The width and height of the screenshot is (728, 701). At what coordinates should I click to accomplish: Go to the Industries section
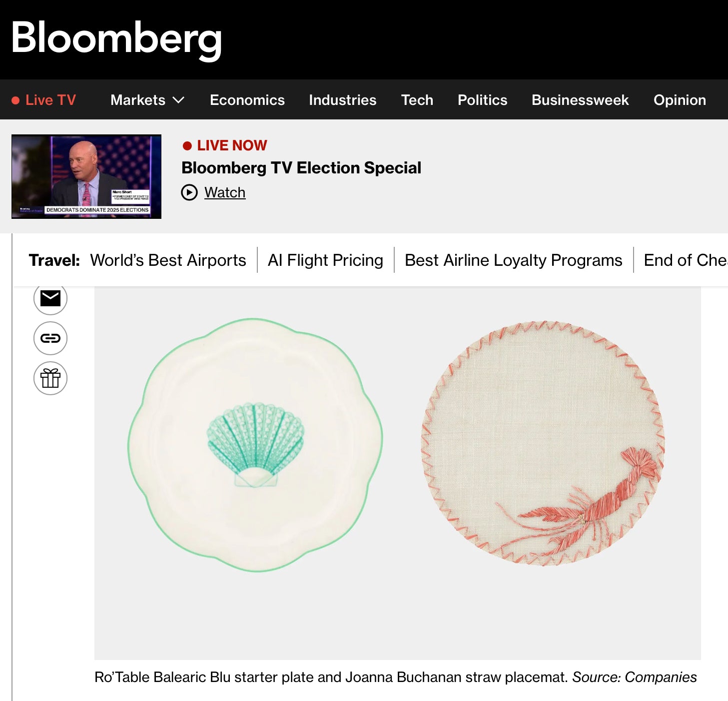[x=343, y=100]
